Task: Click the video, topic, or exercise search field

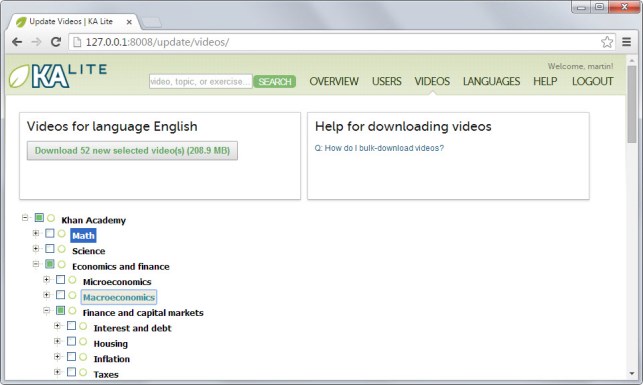Action: click(x=201, y=82)
